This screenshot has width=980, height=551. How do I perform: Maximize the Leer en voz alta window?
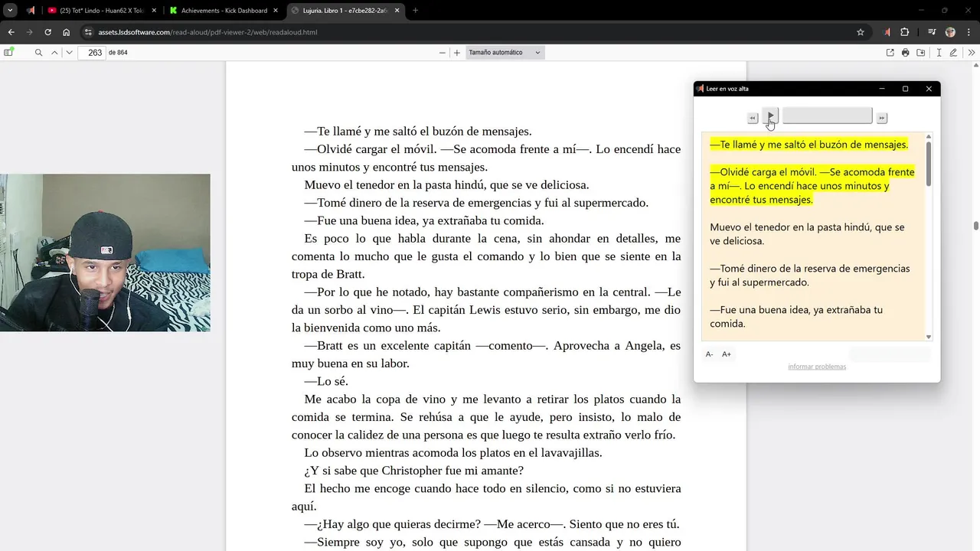(x=905, y=89)
